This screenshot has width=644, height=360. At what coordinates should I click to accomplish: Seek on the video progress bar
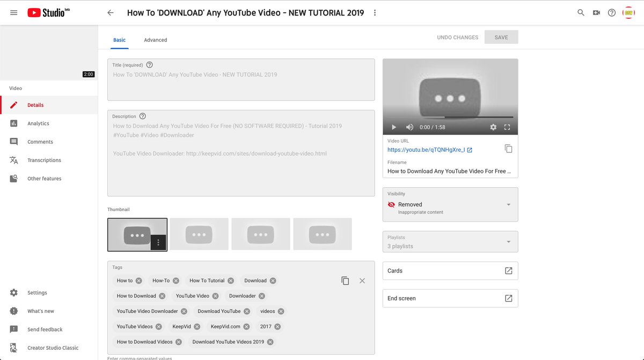point(450,117)
